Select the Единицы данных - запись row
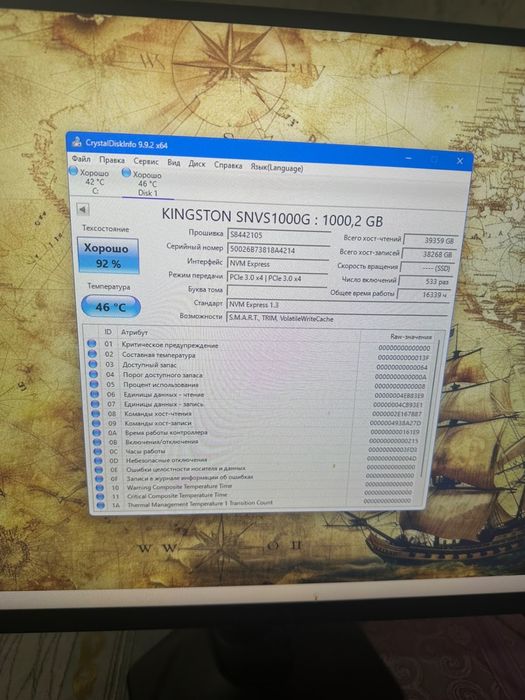The height and width of the screenshot is (700, 525). point(259,405)
